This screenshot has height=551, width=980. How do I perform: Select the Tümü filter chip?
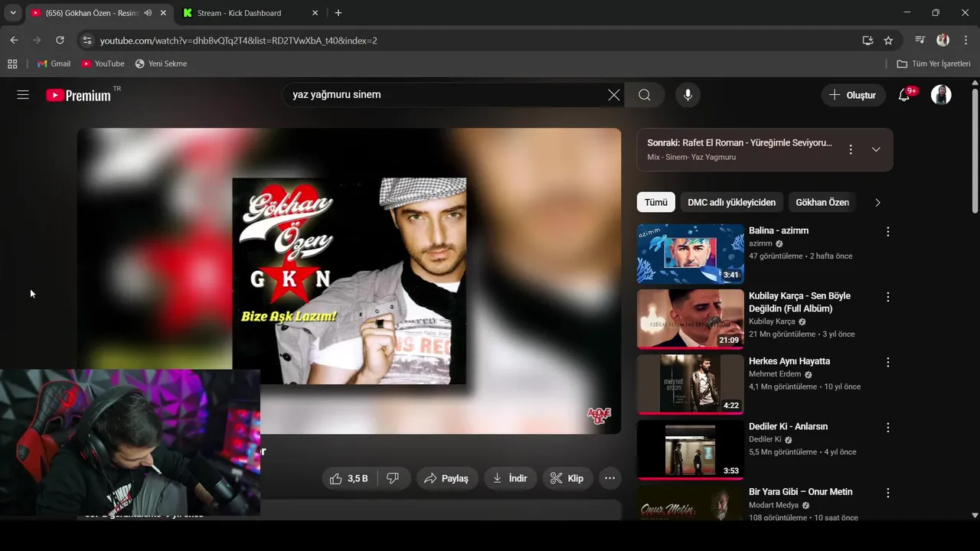tap(655, 202)
